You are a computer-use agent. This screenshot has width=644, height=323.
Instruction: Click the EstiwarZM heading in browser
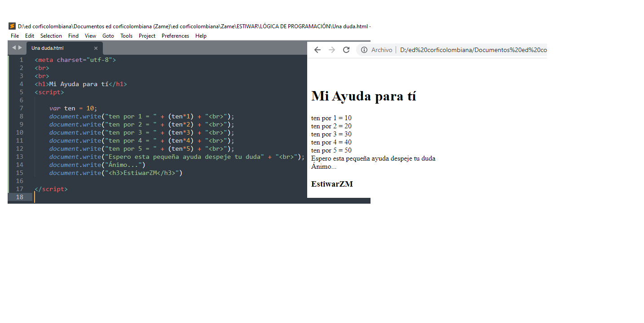click(332, 184)
